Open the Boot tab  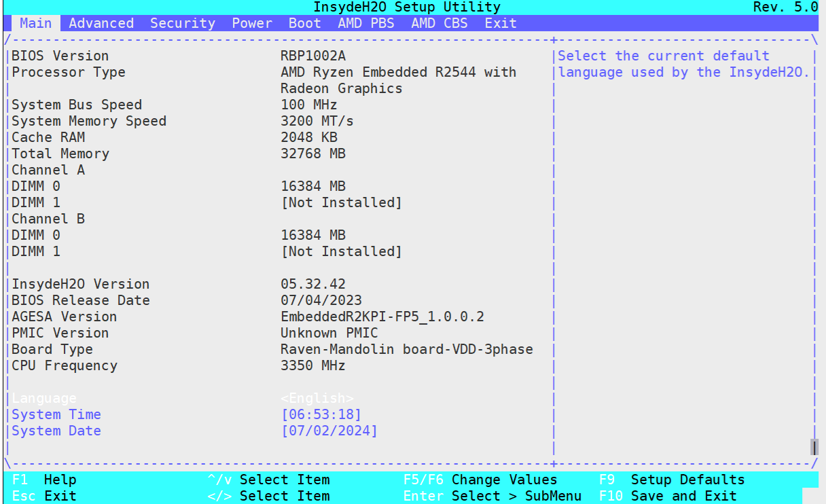(x=305, y=23)
